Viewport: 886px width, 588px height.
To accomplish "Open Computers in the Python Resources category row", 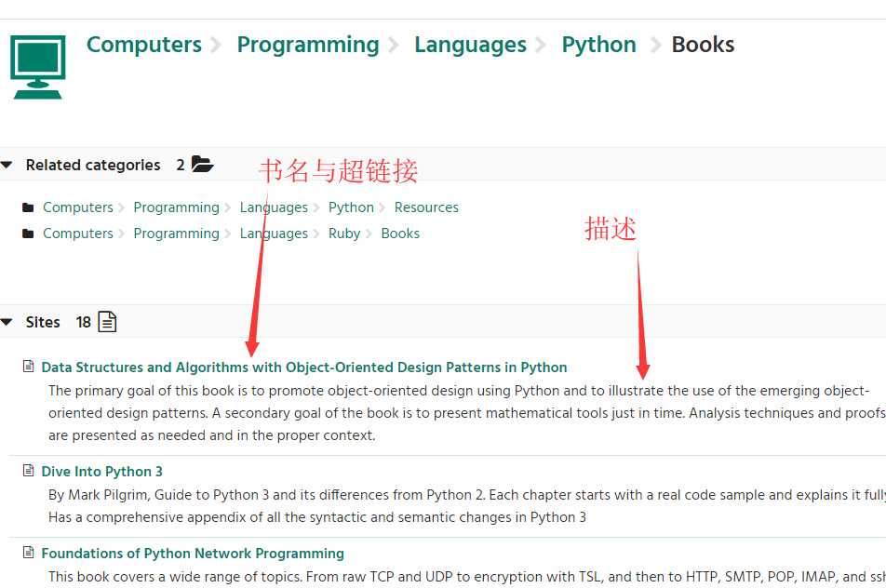I will pyautogui.click(x=78, y=207).
